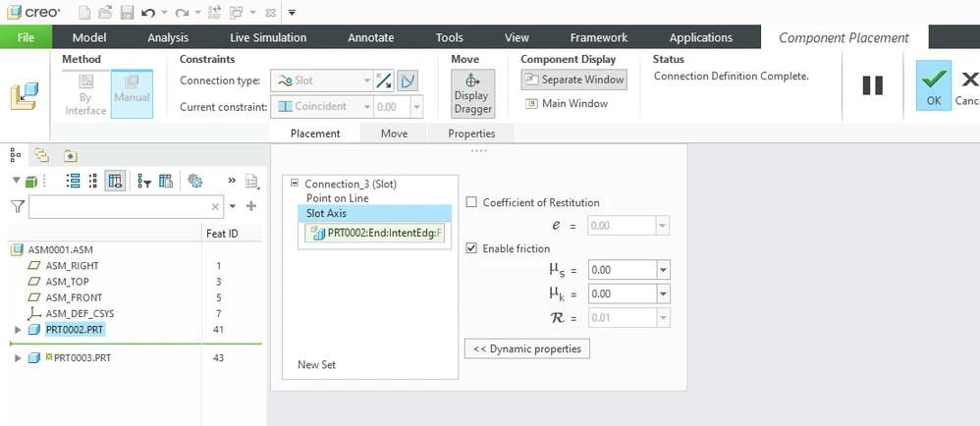Viewport: 980px width, 426px height.
Task: Collapse the Connection_3 (Slot) set
Action: tap(295, 185)
